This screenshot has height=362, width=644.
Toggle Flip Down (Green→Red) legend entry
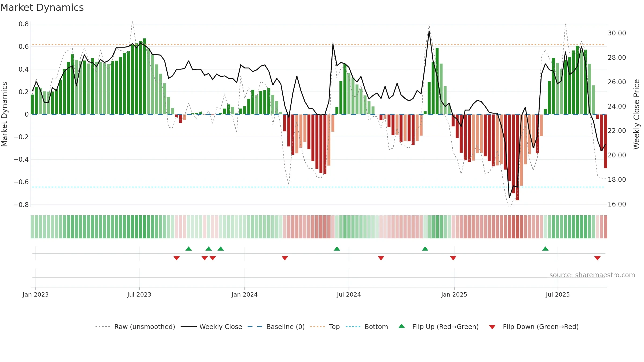click(x=534, y=327)
